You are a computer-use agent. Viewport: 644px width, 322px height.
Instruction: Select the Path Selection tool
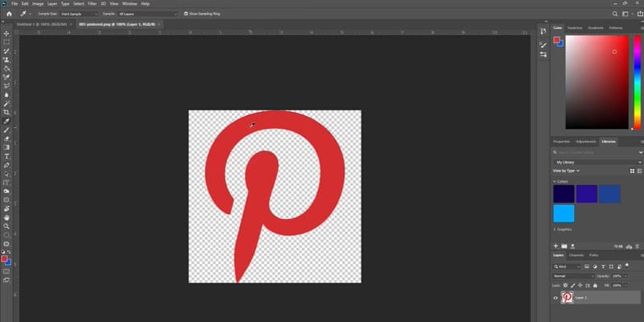6,174
